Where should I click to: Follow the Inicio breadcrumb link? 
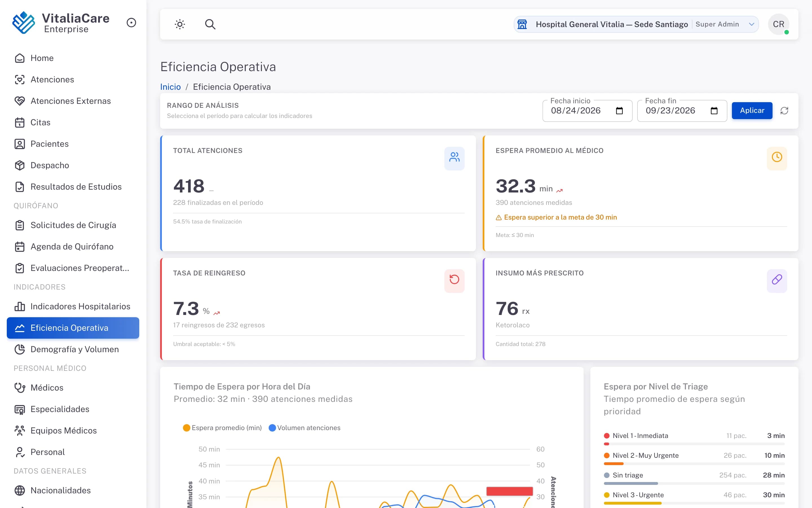point(171,87)
